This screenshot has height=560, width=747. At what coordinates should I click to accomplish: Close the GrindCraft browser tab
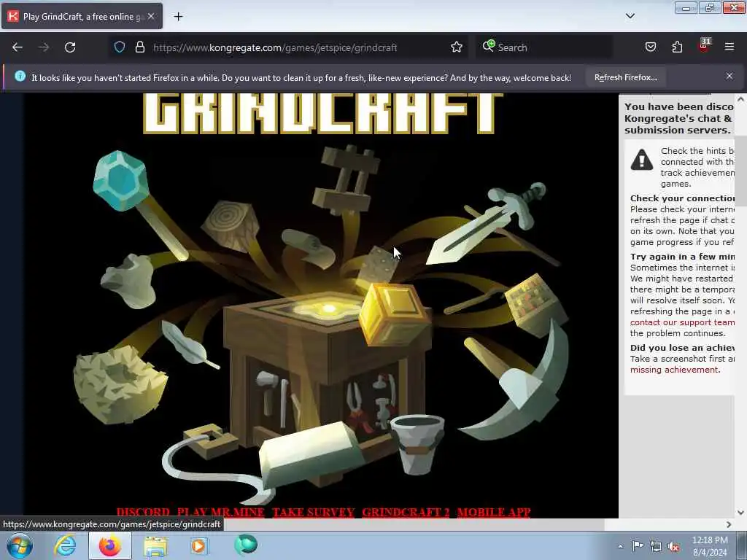(x=150, y=16)
